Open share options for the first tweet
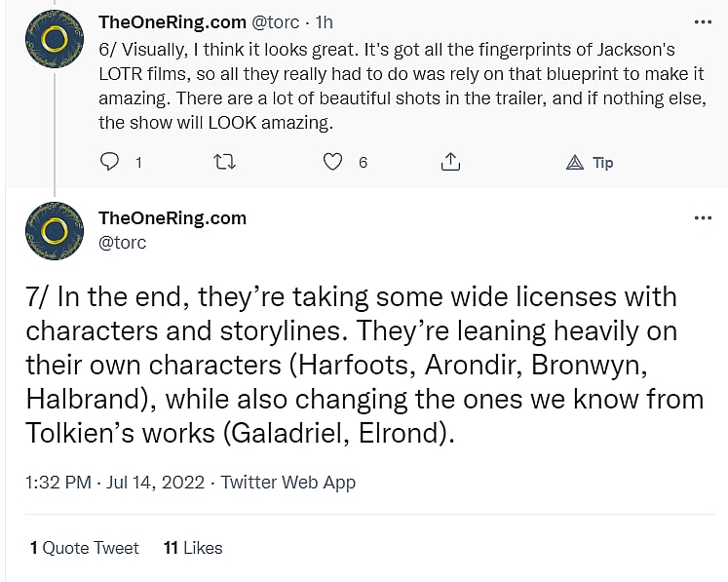 (x=450, y=162)
